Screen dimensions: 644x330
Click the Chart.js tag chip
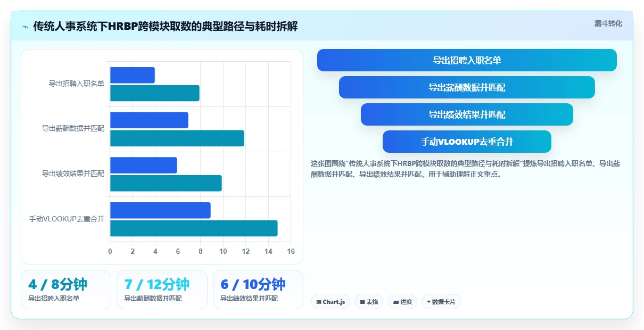point(331,302)
